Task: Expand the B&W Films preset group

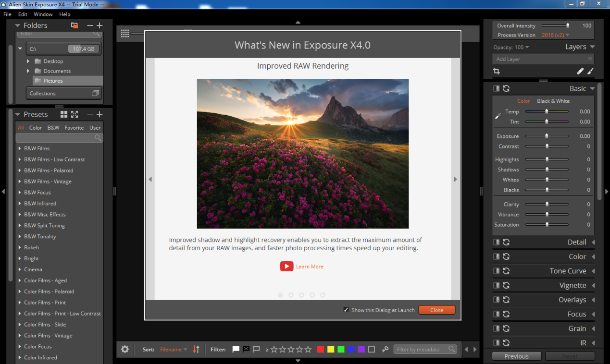Action: pos(20,148)
